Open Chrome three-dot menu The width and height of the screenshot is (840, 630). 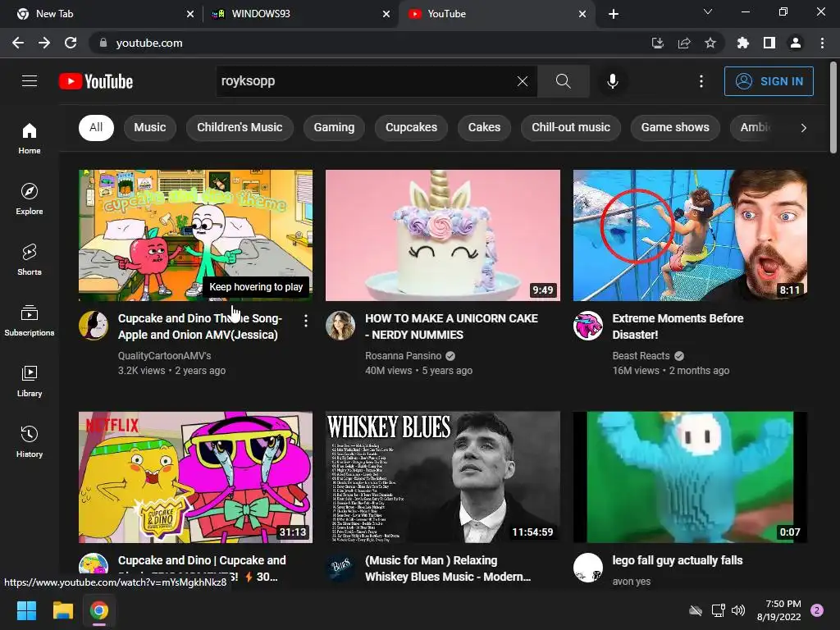[822, 43]
